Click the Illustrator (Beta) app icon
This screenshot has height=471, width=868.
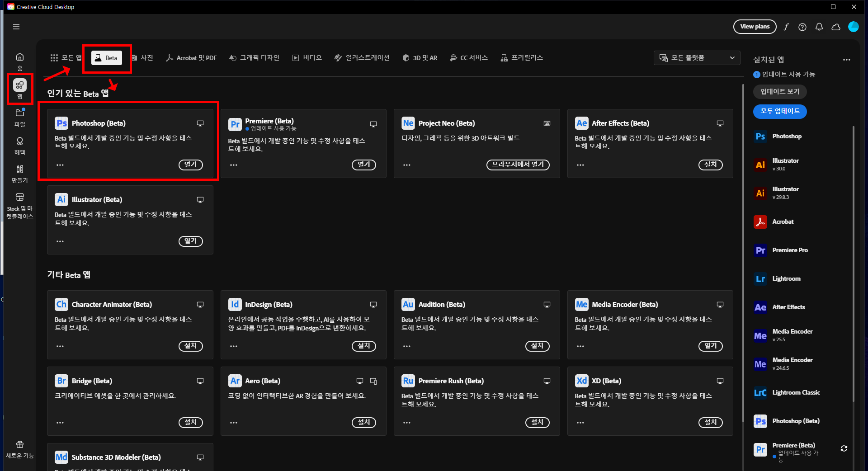click(x=61, y=200)
